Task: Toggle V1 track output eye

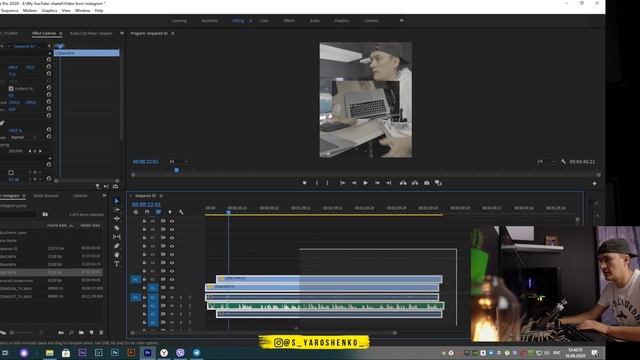Action: click(172, 288)
